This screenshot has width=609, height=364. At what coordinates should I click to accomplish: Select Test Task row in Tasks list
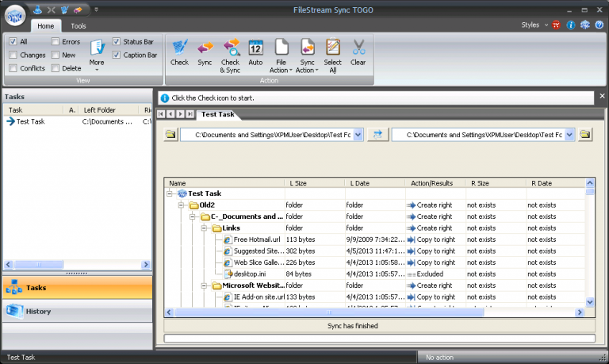pyautogui.click(x=77, y=121)
